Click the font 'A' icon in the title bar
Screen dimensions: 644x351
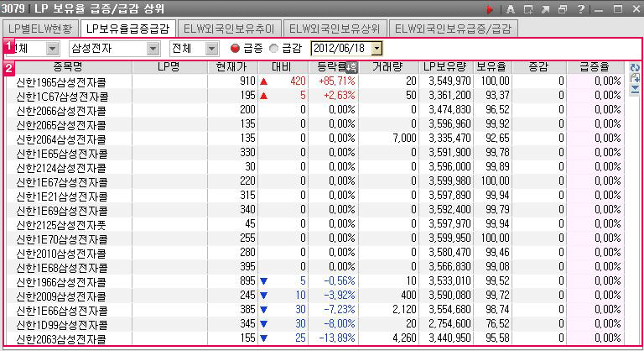510,9
